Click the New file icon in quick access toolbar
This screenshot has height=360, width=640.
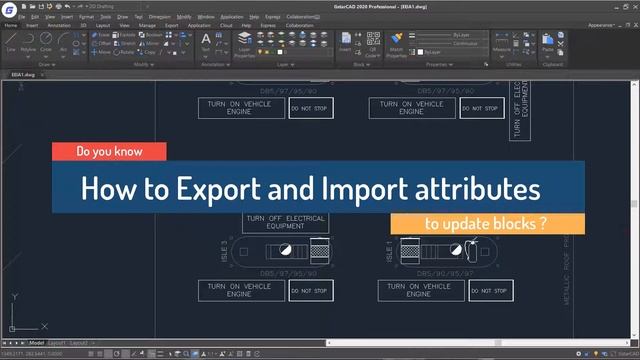point(24,7)
